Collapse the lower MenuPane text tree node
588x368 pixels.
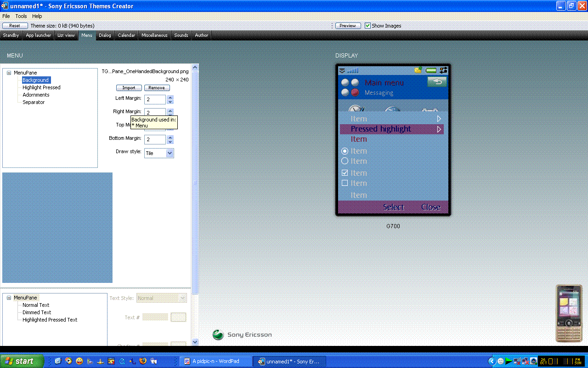[9, 298]
